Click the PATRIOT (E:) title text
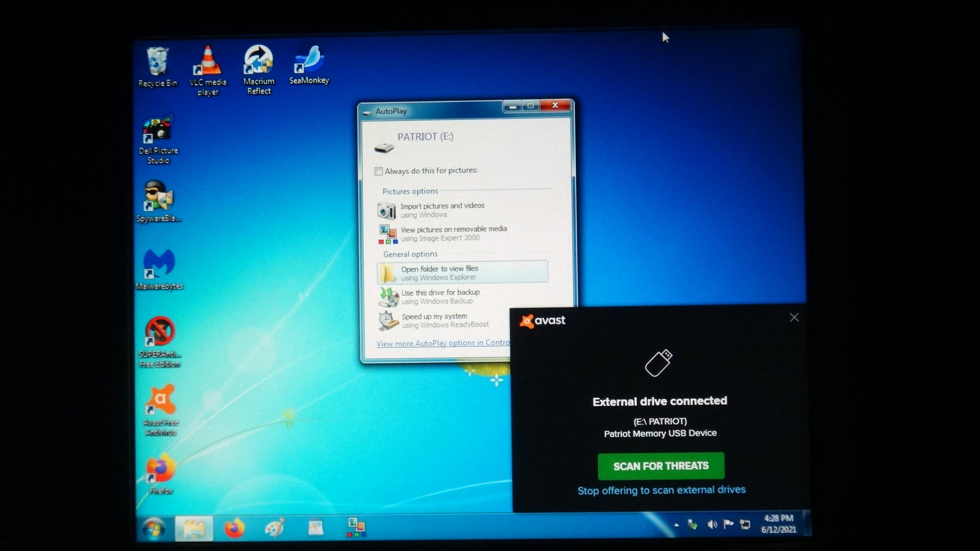The height and width of the screenshot is (551, 980). point(425,137)
